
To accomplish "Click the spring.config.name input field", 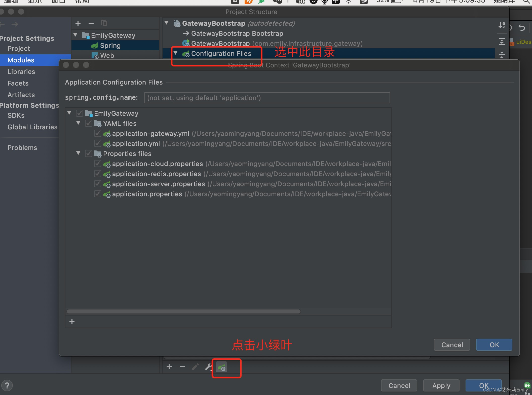I will 267,98.
